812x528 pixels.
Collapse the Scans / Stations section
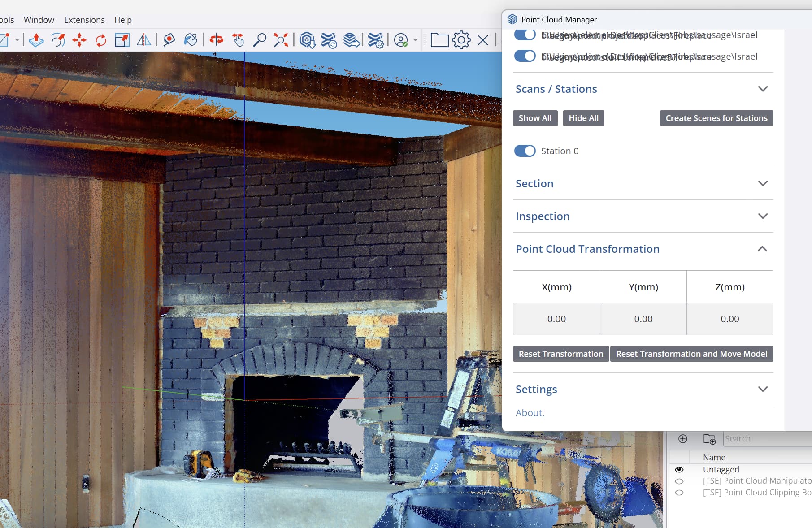point(763,89)
